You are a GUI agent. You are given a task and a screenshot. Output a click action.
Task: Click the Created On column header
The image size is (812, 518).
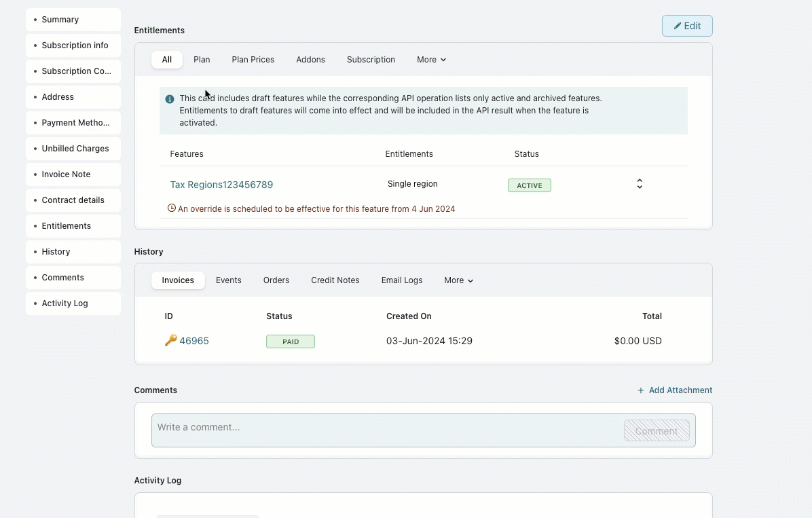click(x=409, y=316)
